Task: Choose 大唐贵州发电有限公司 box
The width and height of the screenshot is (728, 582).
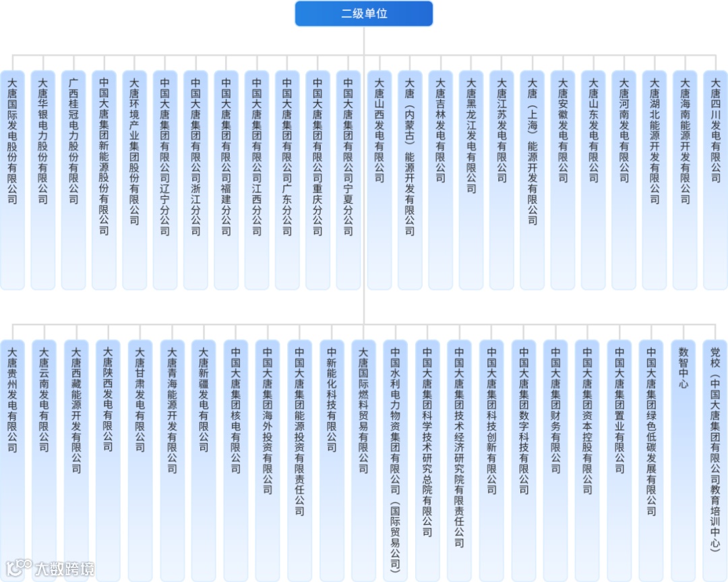Action: (x=13, y=461)
